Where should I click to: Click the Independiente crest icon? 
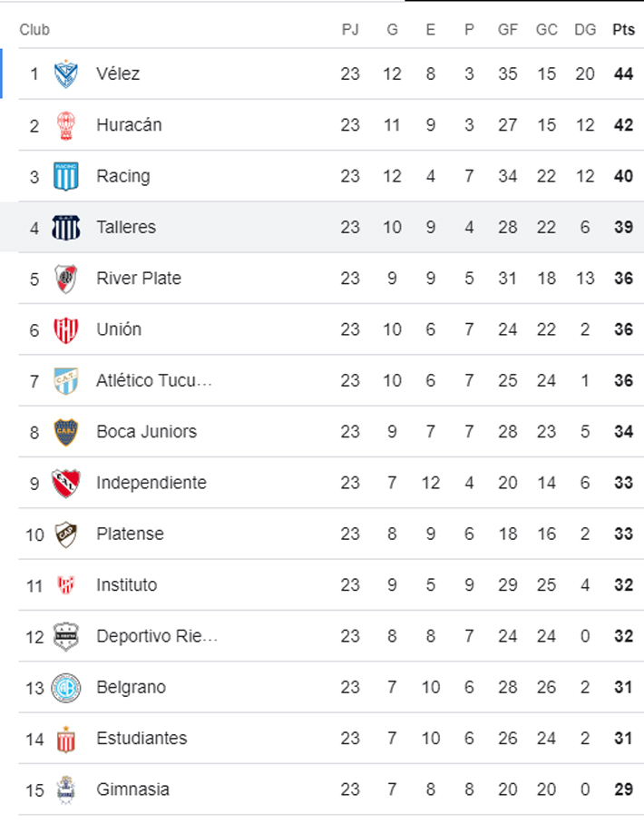(x=65, y=483)
